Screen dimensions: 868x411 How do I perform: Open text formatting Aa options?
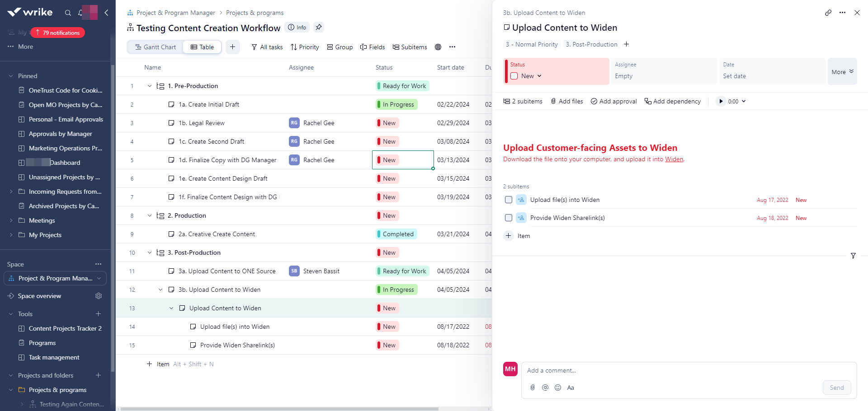(571, 388)
